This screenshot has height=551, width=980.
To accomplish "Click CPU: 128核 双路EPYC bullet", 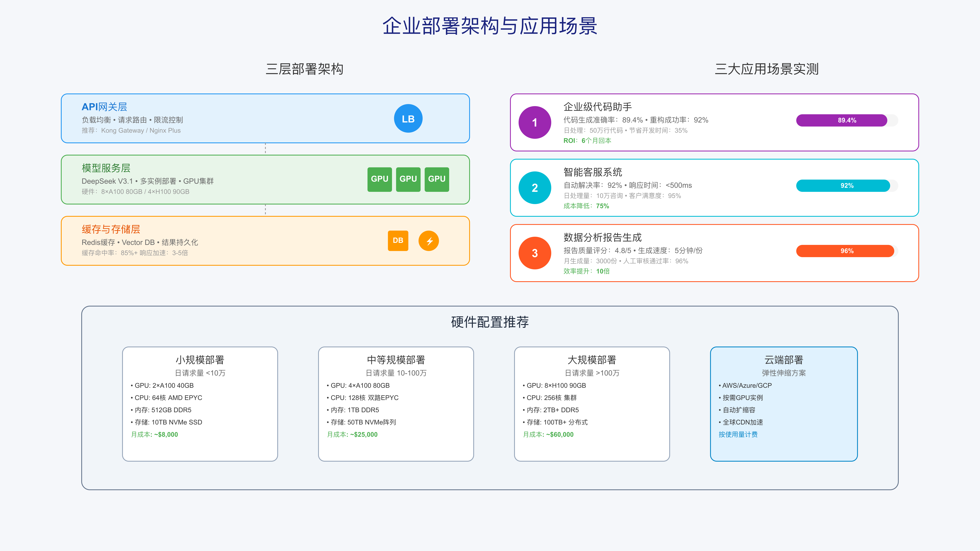I will (x=363, y=398).
